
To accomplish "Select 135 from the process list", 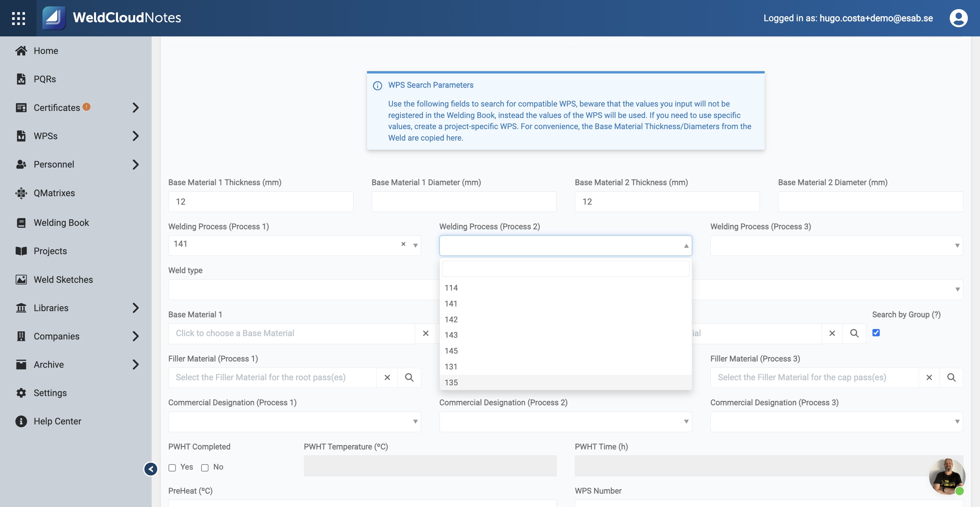I will (565, 382).
